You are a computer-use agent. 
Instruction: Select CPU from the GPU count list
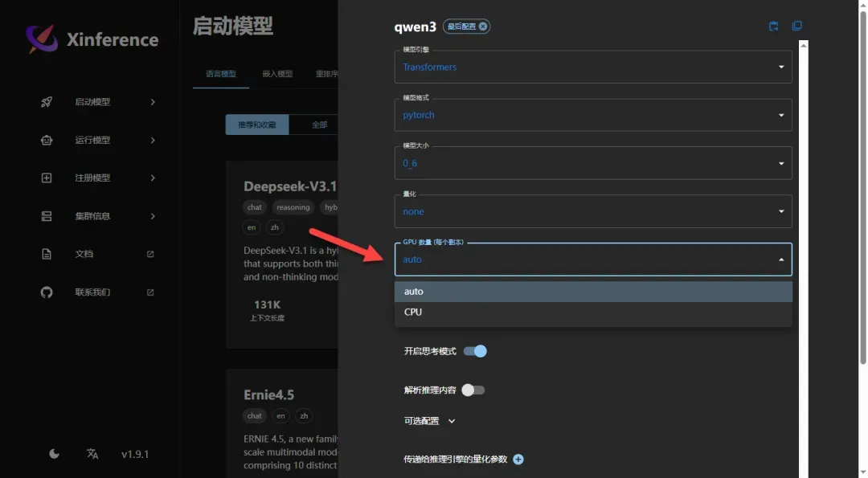pyautogui.click(x=413, y=312)
